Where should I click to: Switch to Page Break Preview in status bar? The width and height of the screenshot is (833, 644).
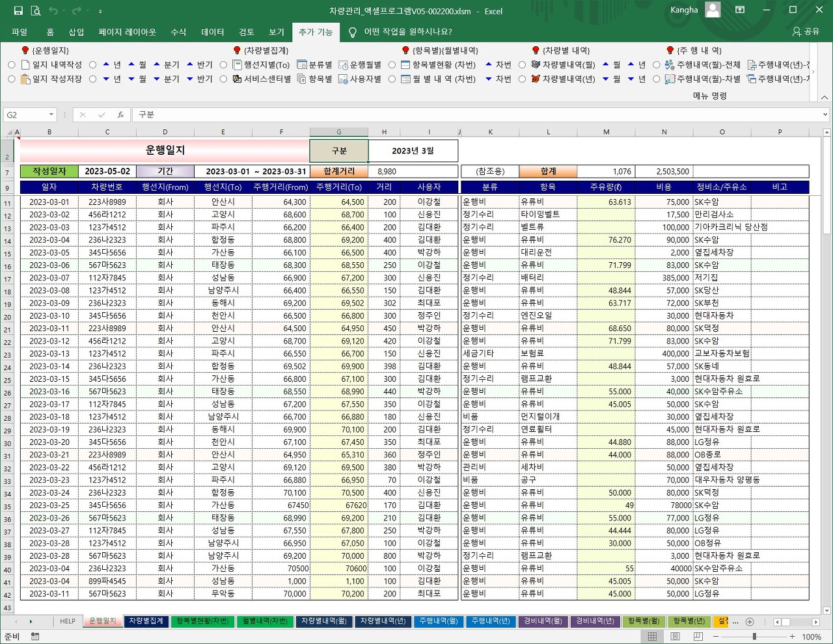(698, 637)
